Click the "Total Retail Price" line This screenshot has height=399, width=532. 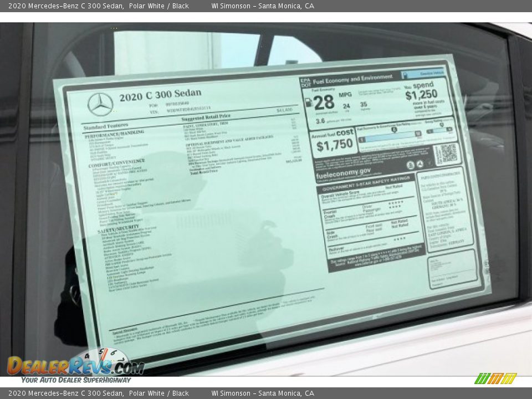[x=204, y=172]
